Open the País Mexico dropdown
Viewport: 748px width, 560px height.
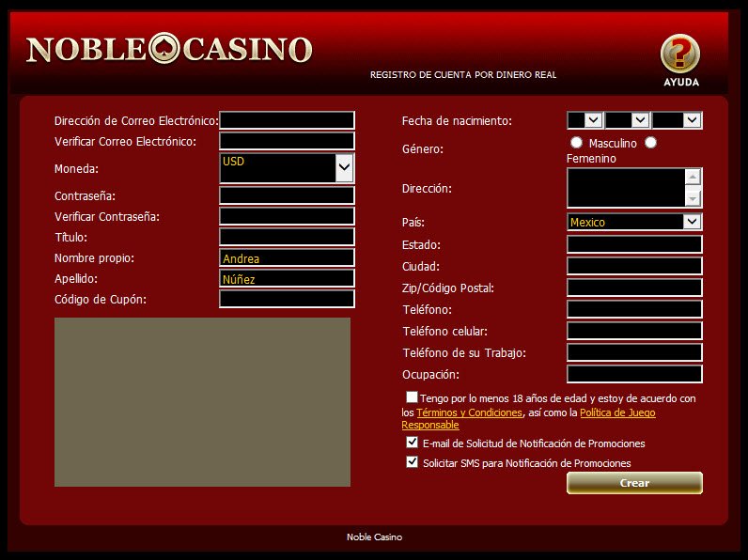click(634, 222)
